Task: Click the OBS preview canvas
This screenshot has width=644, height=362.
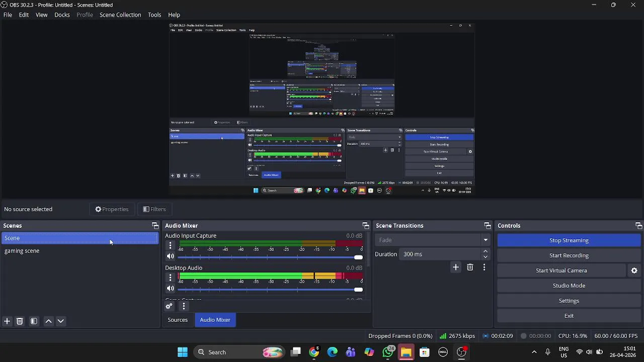Action: click(322, 110)
